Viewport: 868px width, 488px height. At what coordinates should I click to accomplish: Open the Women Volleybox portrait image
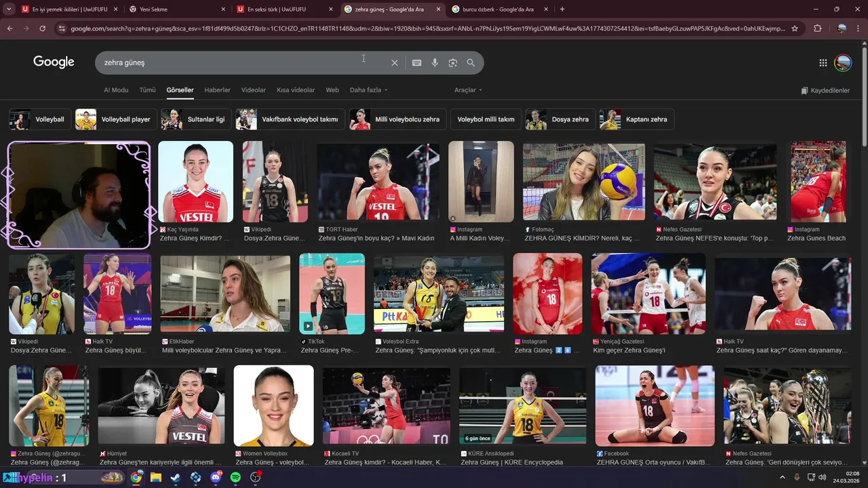pos(273,405)
